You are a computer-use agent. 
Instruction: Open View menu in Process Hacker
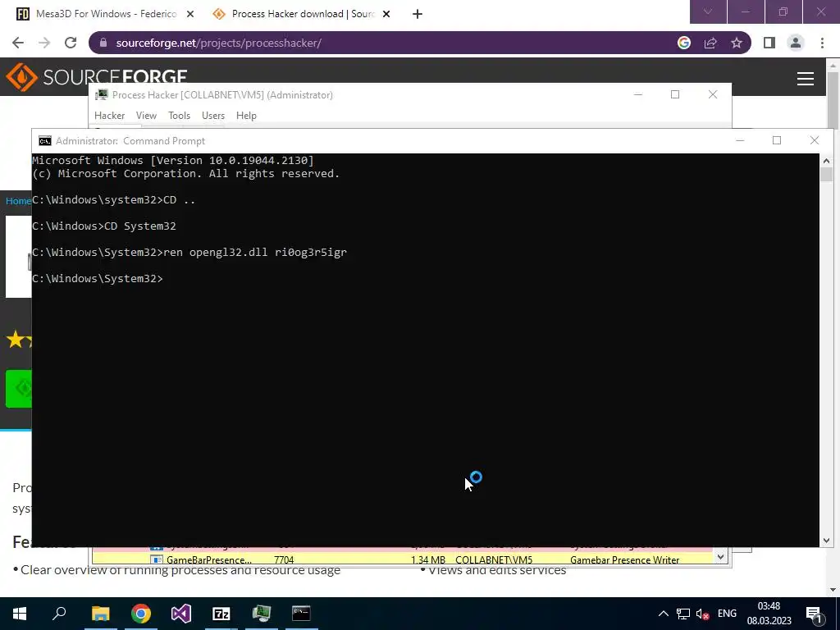pos(146,116)
